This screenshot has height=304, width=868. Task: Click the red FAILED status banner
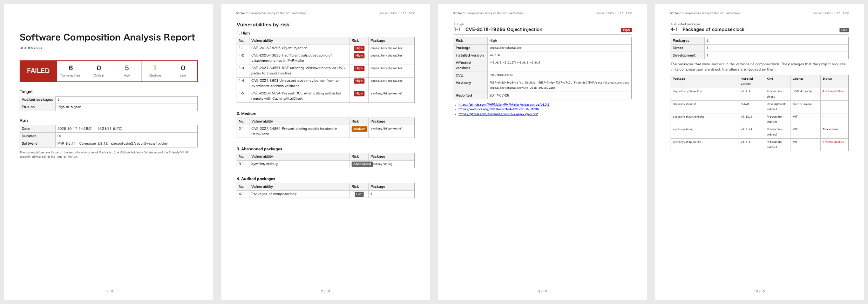pyautogui.click(x=38, y=71)
